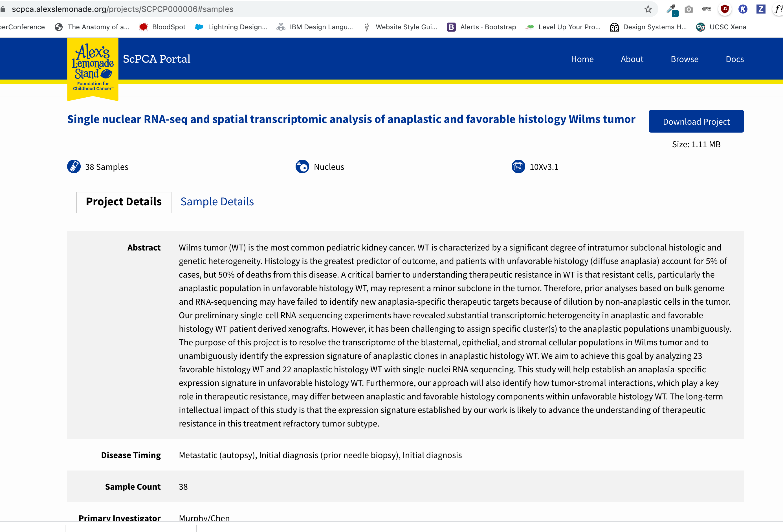Click the Zotero connector extension icon

[x=760, y=9]
